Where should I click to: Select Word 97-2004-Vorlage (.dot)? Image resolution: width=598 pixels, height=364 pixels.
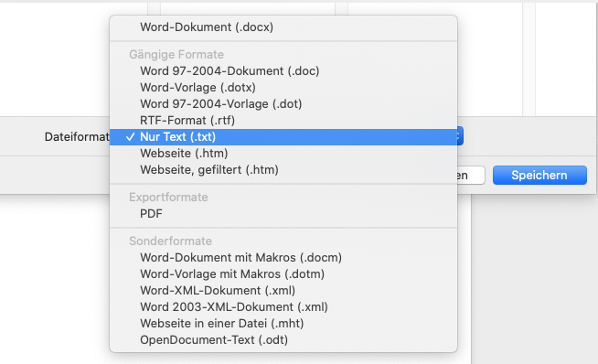pyautogui.click(x=283, y=103)
